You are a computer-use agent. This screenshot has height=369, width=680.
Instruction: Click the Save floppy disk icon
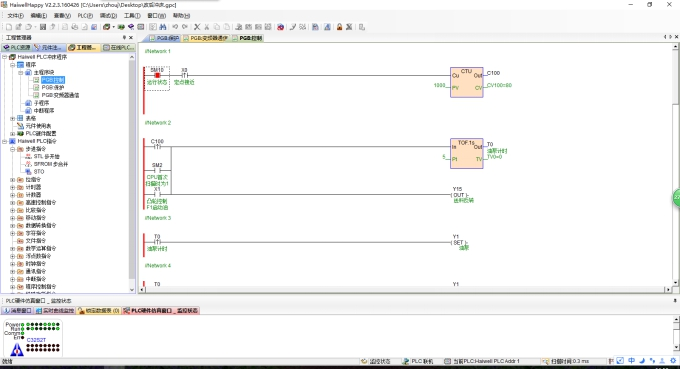pos(42,27)
